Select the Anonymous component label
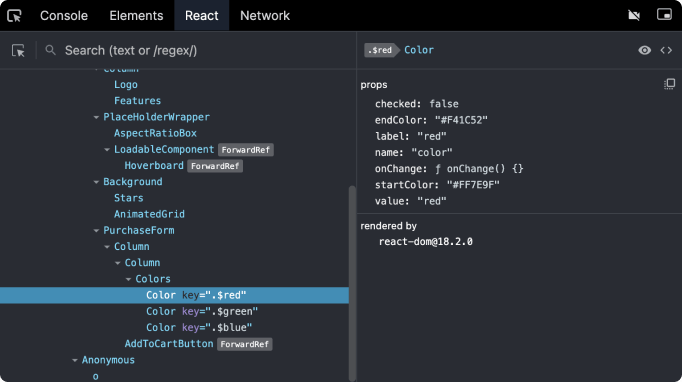The image size is (682, 382). click(x=108, y=360)
